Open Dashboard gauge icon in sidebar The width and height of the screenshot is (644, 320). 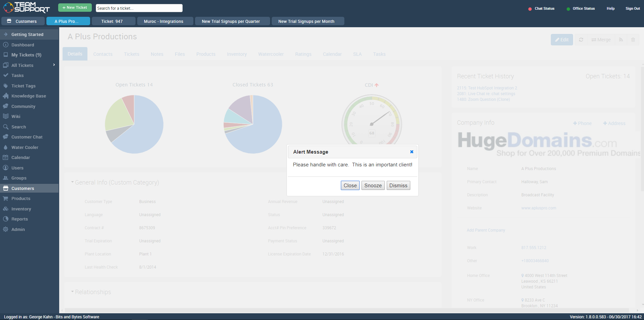6,45
